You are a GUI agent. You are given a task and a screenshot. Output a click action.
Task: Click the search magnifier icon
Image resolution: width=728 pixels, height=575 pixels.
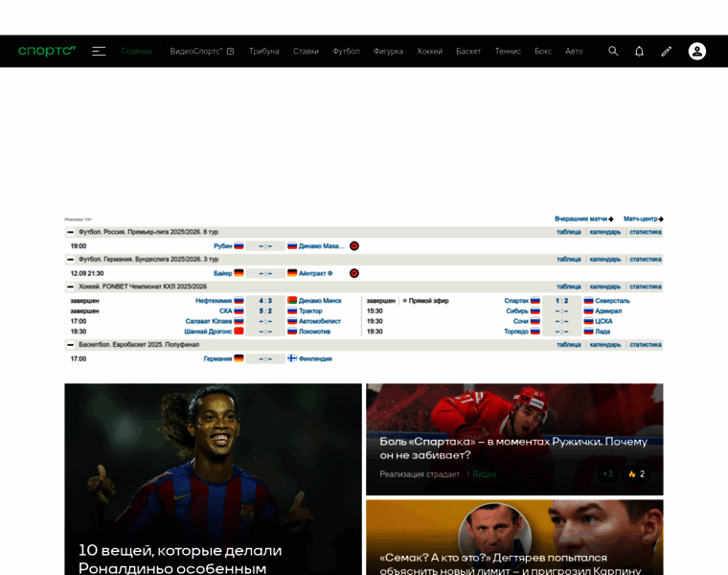pyautogui.click(x=613, y=51)
